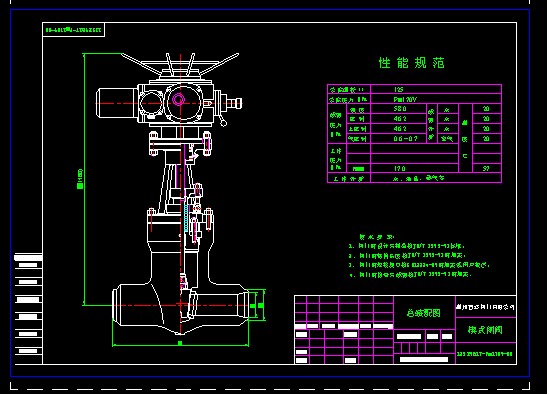The width and height of the screenshot is (549, 395).
Task: Click the vertical green overall-height dimension line
Action: pos(84,179)
